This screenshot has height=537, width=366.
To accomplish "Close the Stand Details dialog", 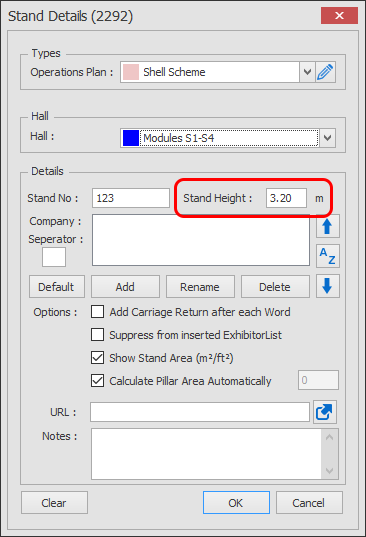I will click(339, 16).
